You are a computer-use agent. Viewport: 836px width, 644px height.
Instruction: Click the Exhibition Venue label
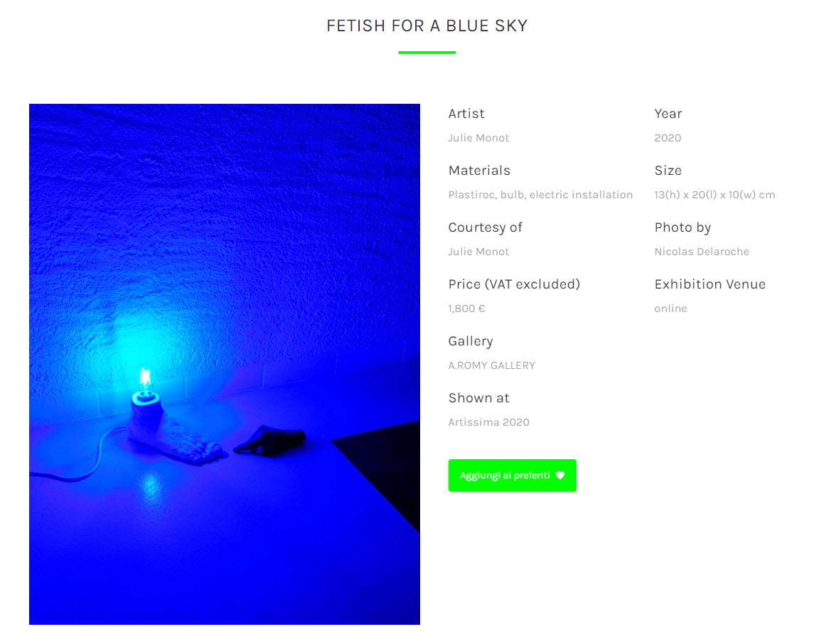tap(709, 284)
